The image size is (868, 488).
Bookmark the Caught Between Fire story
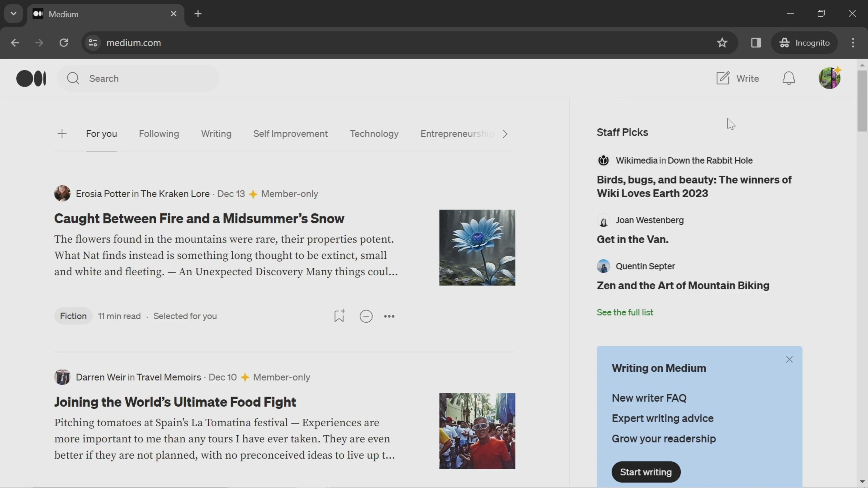click(x=339, y=316)
